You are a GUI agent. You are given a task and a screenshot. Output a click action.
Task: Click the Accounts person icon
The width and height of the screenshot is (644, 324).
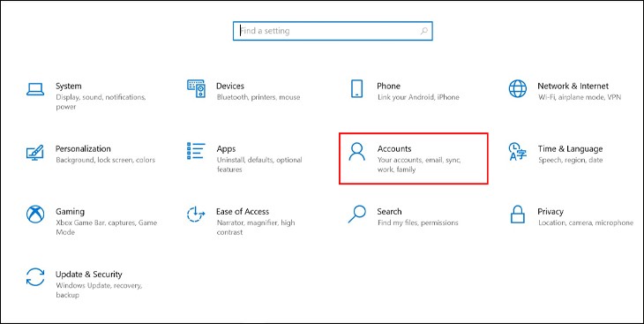tap(356, 151)
